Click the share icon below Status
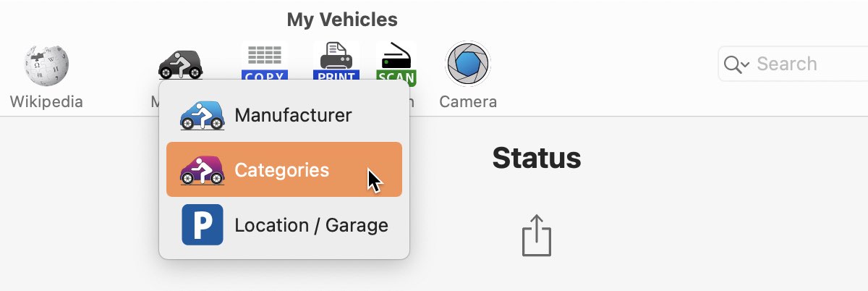Viewport: 868px width, 291px height. tap(537, 235)
